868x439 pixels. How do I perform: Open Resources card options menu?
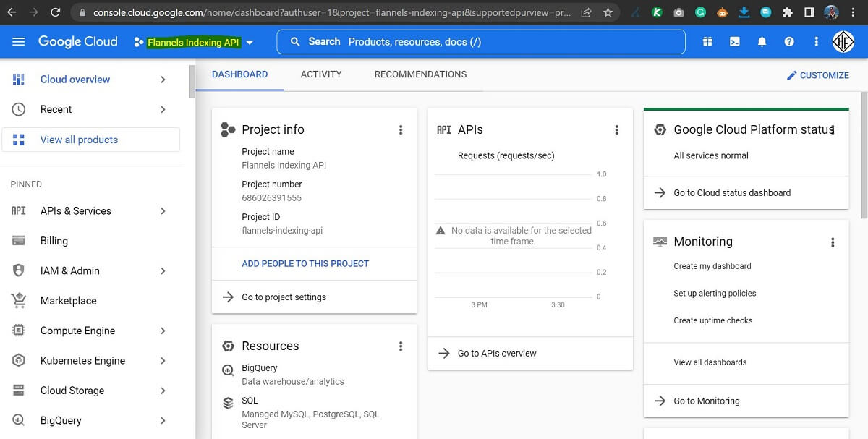tap(401, 346)
